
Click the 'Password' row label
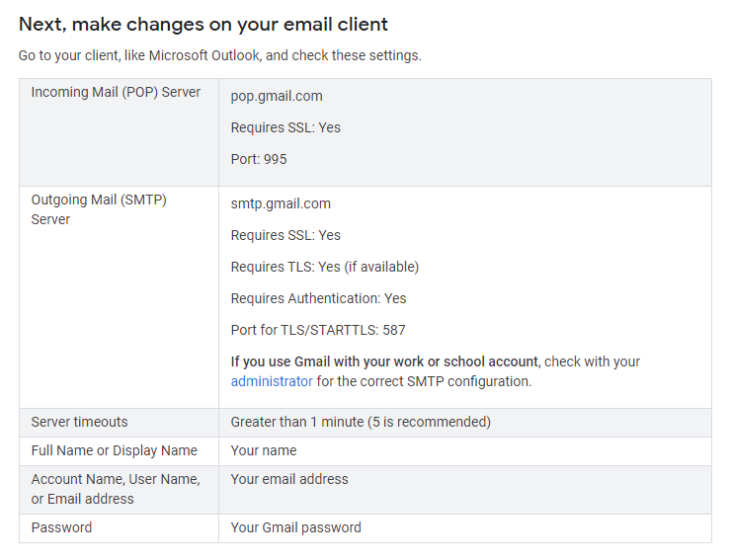61,527
